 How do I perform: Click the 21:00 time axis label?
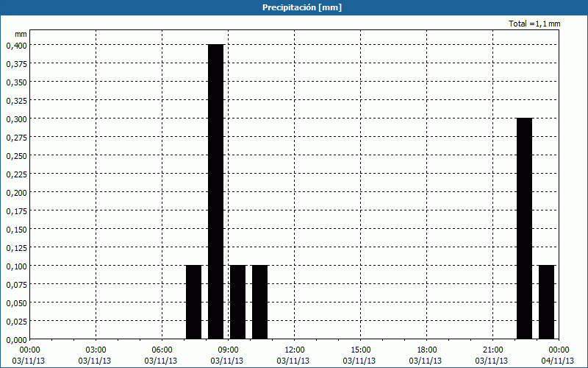click(492, 350)
